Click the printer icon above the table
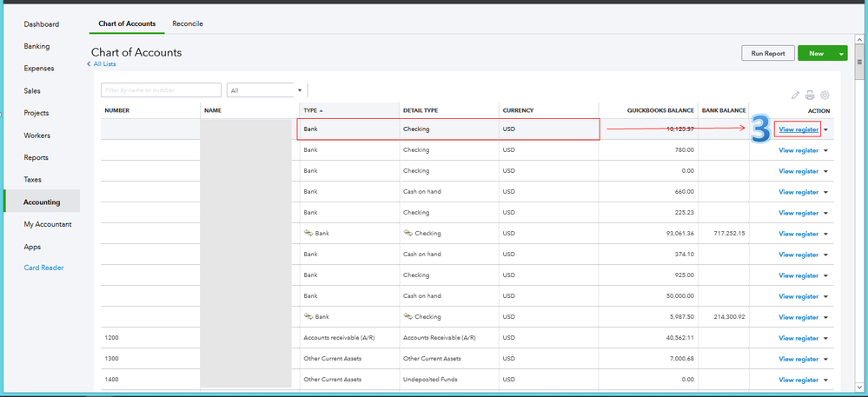The height and width of the screenshot is (397, 868). coord(810,95)
